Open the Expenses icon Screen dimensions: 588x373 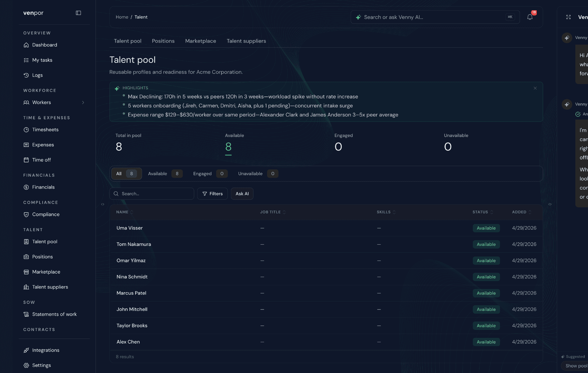click(26, 145)
